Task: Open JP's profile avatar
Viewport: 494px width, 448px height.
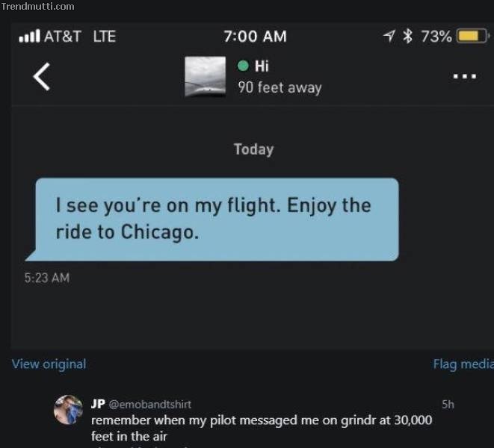Action: pyautogui.click(x=68, y=410)
